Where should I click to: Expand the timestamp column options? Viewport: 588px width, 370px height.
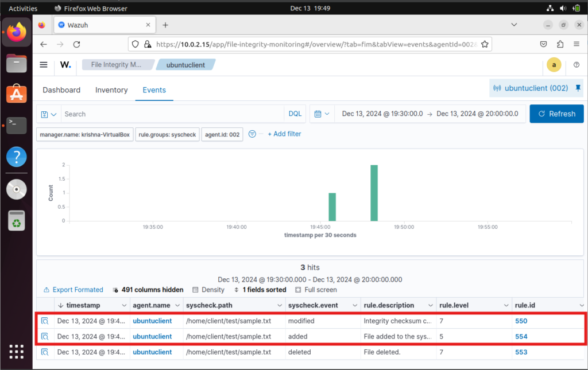124,306
